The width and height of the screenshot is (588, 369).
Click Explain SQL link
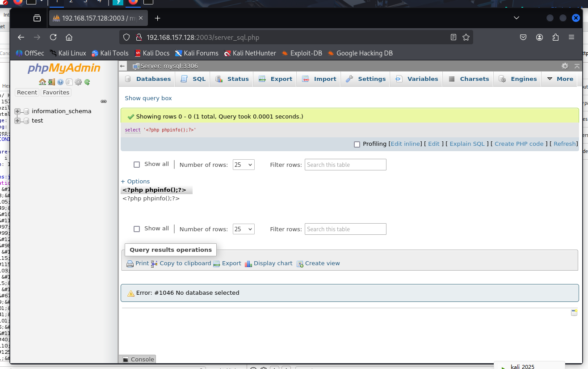[x=467, y=144]
